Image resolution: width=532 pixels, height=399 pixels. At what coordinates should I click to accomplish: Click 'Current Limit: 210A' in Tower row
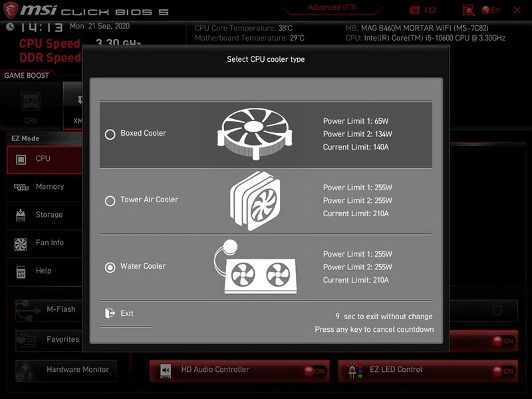pos(356,213)
